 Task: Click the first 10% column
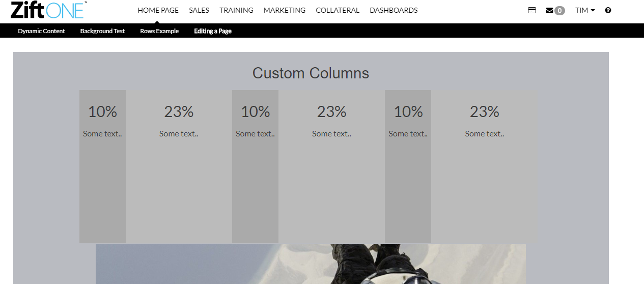(102, 166)
